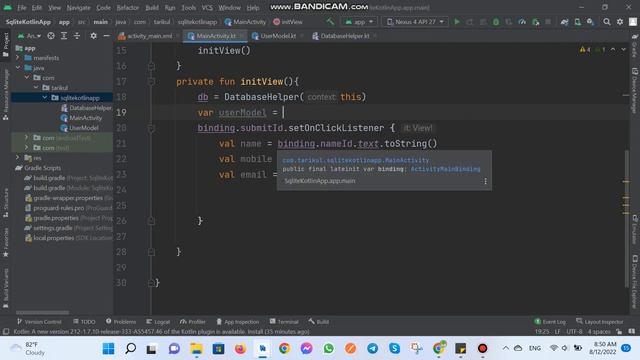Click Select Opened File target icon
The image size is (640, 360).
(x=51, y=36)
